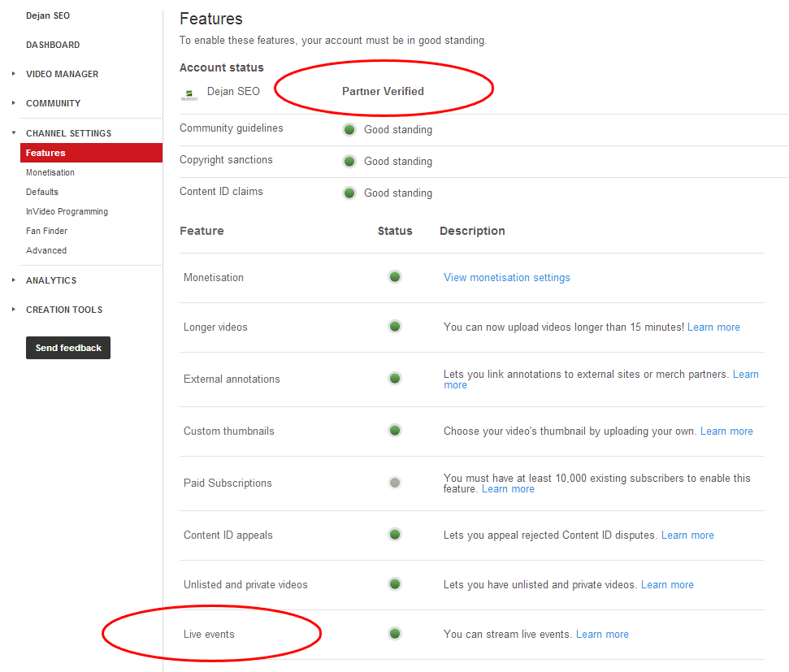Click Learn more for Custom thumbnails

(x=726, y=431)
